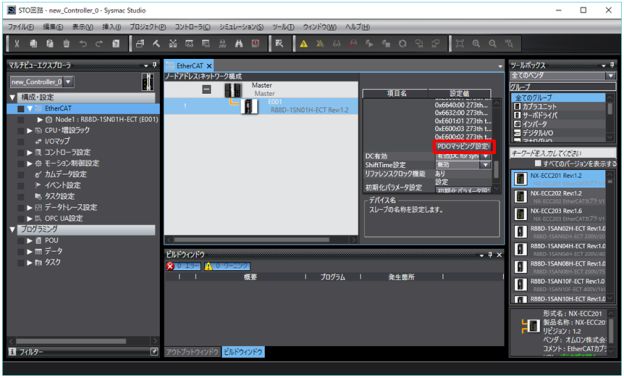Open the DC有効 setting dropdown

tap(486, 156)
